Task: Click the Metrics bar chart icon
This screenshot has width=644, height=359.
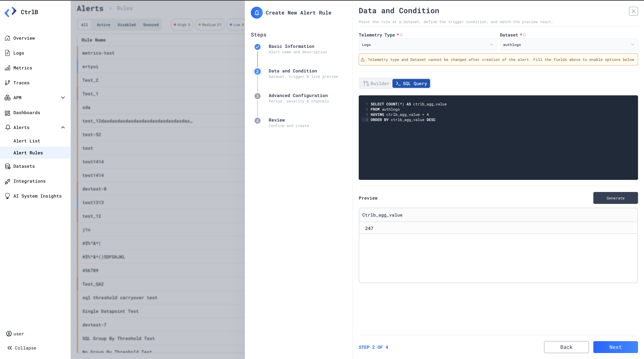Action: point(7,68)
